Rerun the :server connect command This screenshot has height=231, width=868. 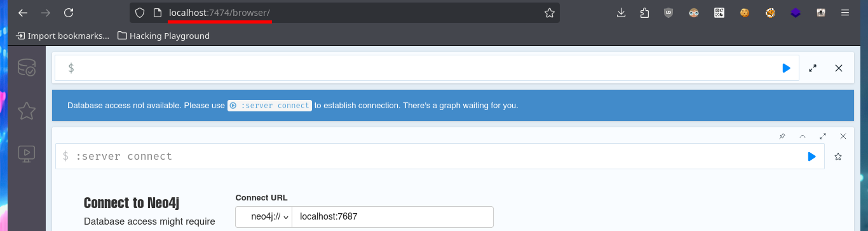tap(811, 157)
